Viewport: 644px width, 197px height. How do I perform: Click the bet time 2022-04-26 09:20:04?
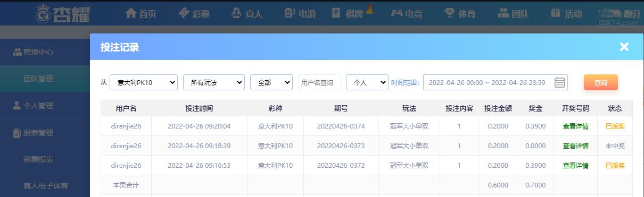click(x=199, y=126)
